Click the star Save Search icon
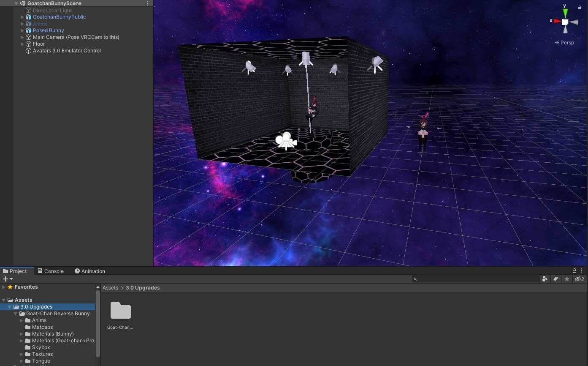This screenshot has height=366, width=588. 567,279
